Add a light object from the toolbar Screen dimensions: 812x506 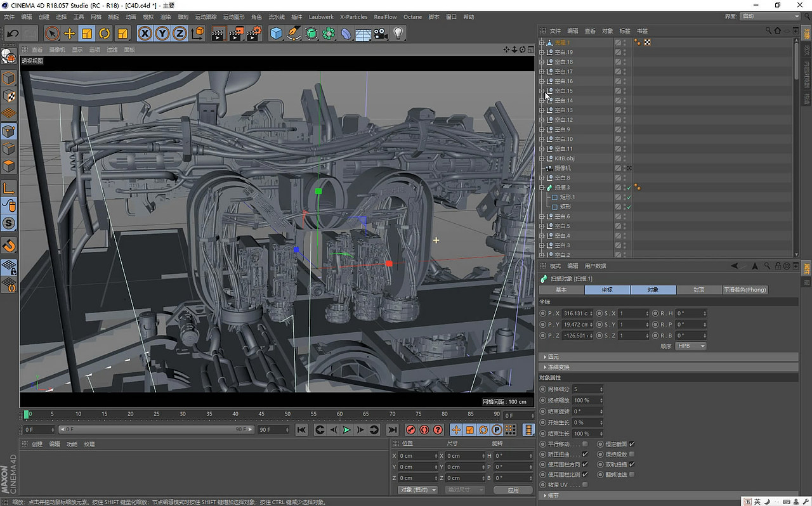coord(398,34)
